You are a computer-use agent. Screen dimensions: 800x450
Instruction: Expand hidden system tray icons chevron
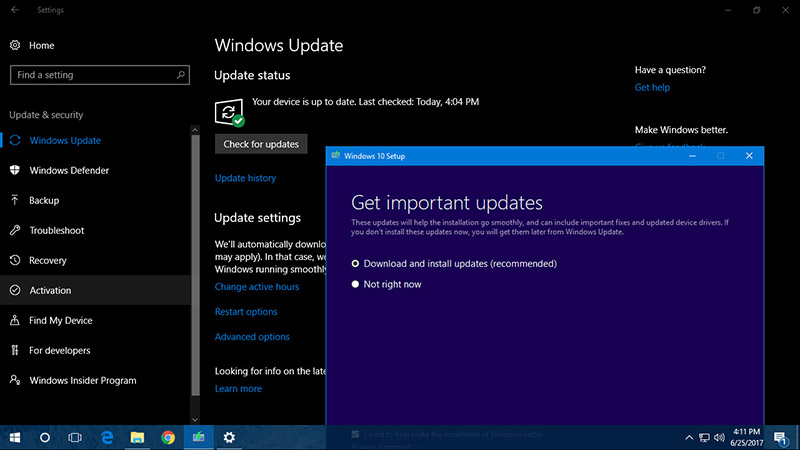pos(689,437)
